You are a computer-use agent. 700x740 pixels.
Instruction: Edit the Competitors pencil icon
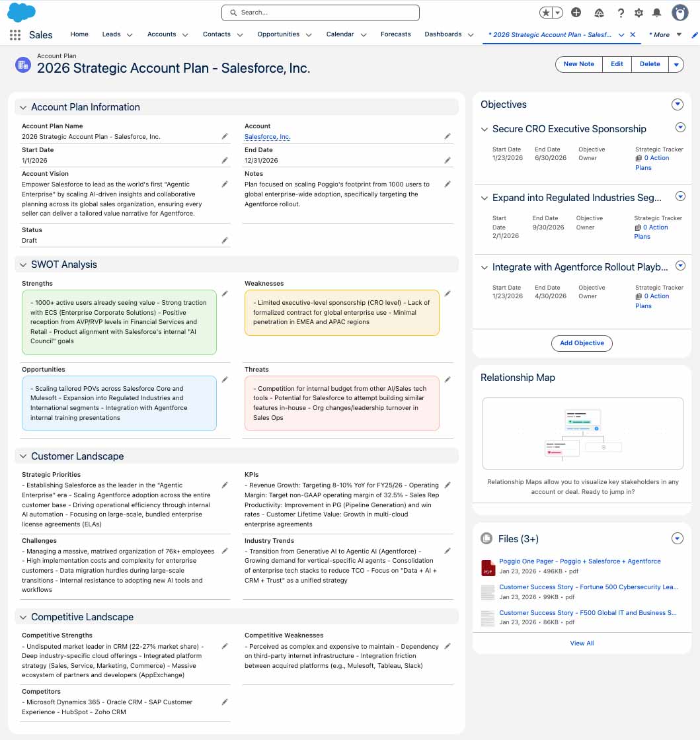[x=225, y=702]
